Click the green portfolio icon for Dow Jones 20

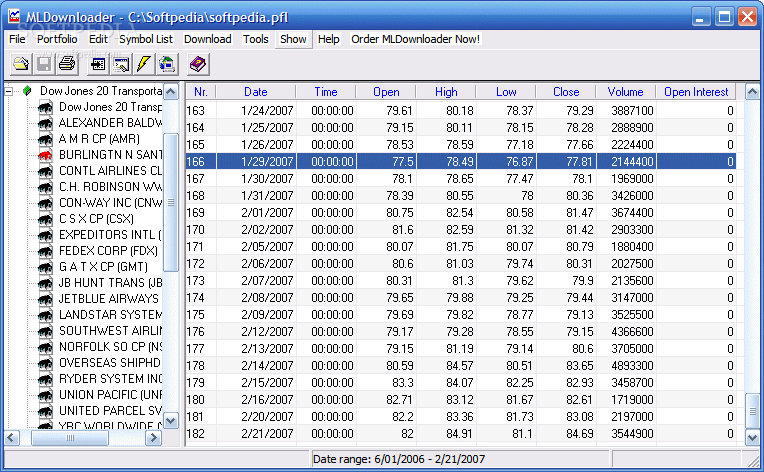click(27, 91)
